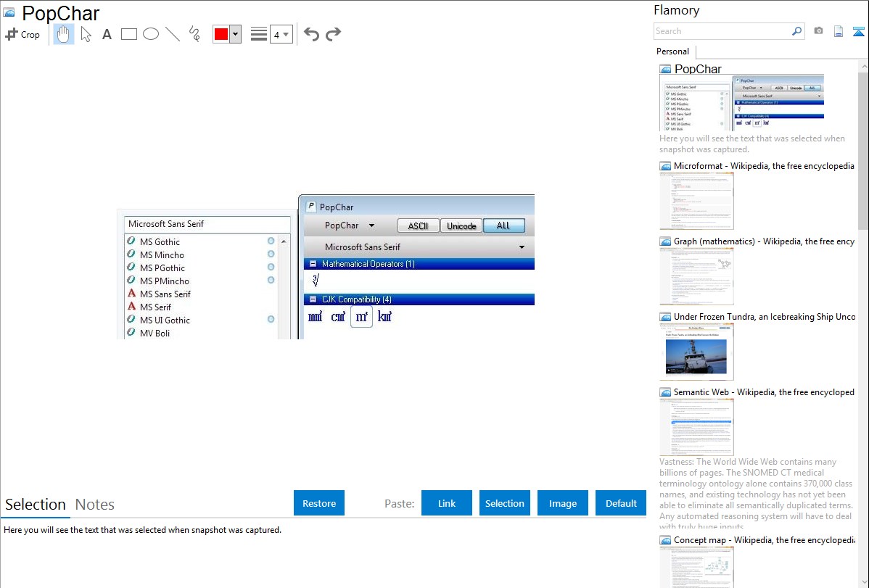The width and height of the screenshot is (869, 588).
Task: Click the 'Vastness' description under Semantic Web
Action: pyautogui.click(x=757, y=494)
